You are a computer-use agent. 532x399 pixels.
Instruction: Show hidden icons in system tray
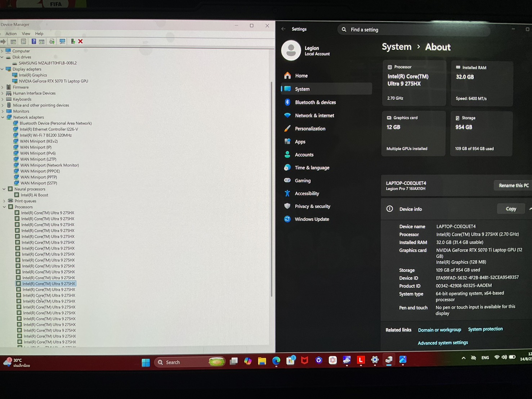click(464, 358)
